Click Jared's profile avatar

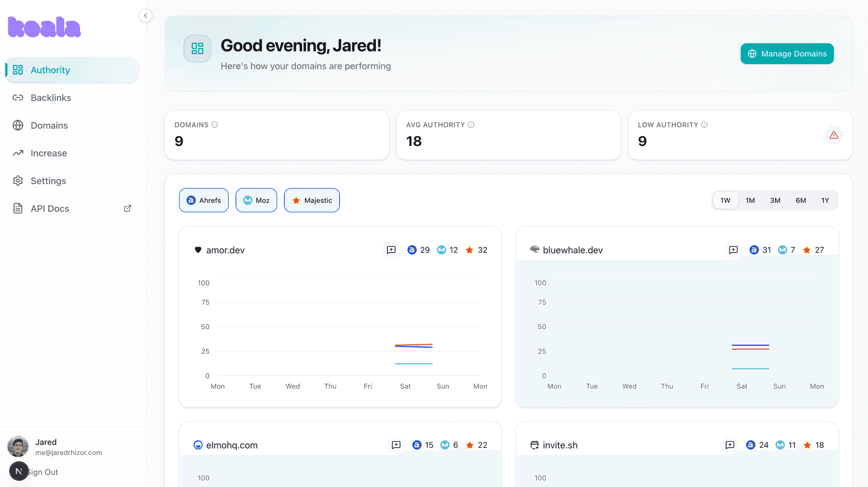[x=18, y=446]
